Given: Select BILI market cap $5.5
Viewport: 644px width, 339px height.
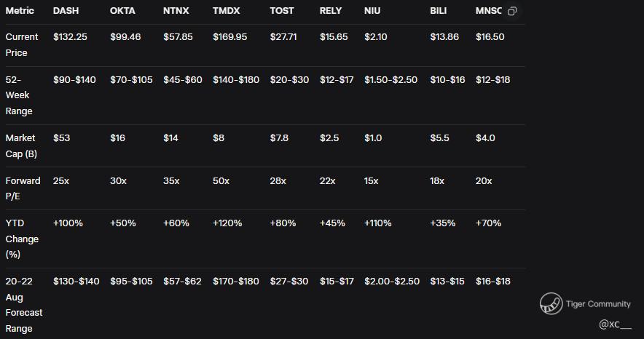Looking at the screenshot, I should 439,138.
